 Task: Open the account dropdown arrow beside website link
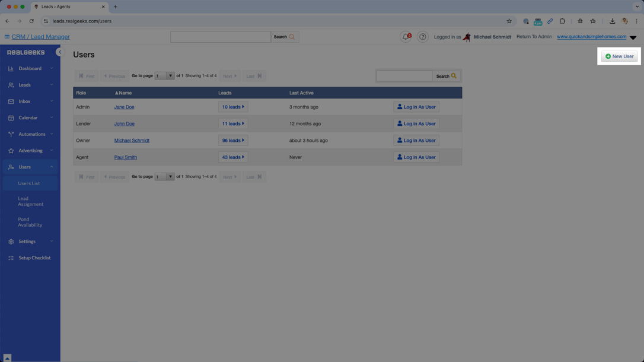point(633,37)
